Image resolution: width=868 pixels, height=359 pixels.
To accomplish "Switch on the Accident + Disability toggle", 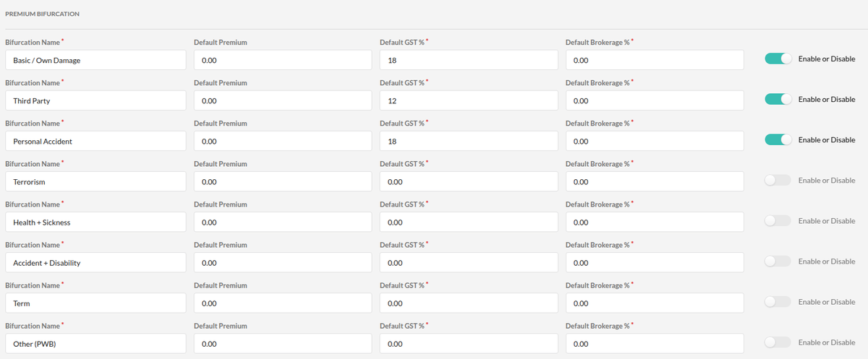I will (x=778, y=261).
